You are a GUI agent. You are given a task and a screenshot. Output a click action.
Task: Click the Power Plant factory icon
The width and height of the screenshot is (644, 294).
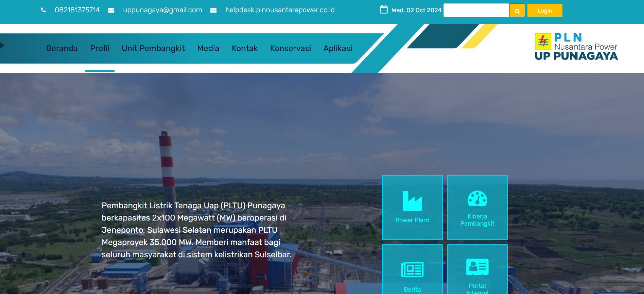point(412,201)
